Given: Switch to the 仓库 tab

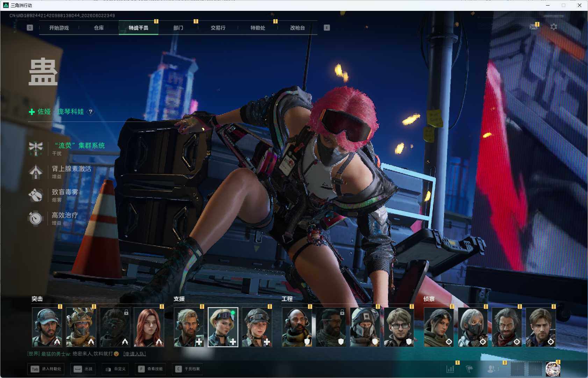Looking at the screenshot, I should click(99, 28).
